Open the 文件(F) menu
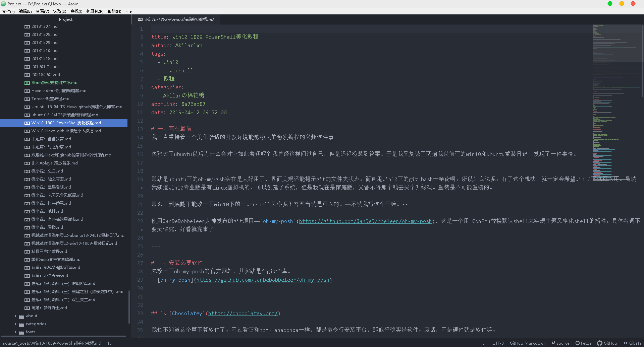Image resolution: width=644 pixels, height=347 pixels. (x=8, y=11)
